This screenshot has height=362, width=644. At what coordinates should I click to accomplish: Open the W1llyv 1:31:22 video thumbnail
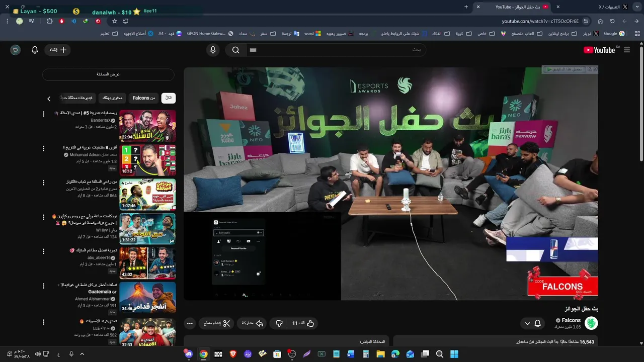[x=147, y=229]
